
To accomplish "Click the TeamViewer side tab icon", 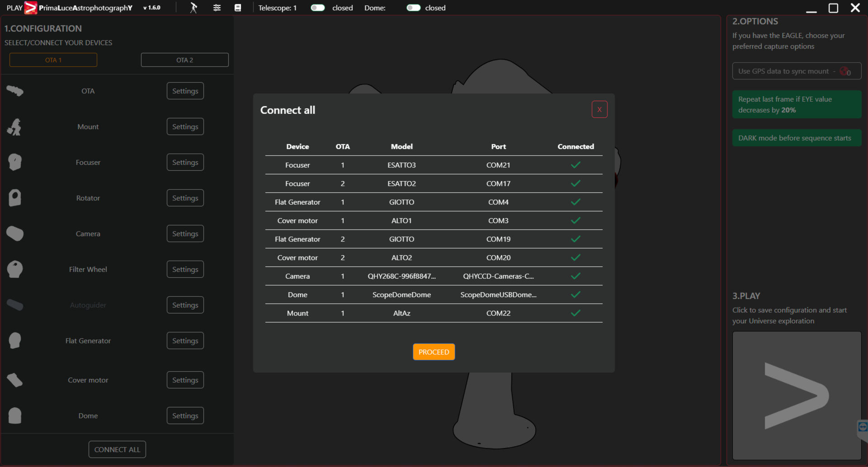I will pyautogui.click(x=863, y=427).
